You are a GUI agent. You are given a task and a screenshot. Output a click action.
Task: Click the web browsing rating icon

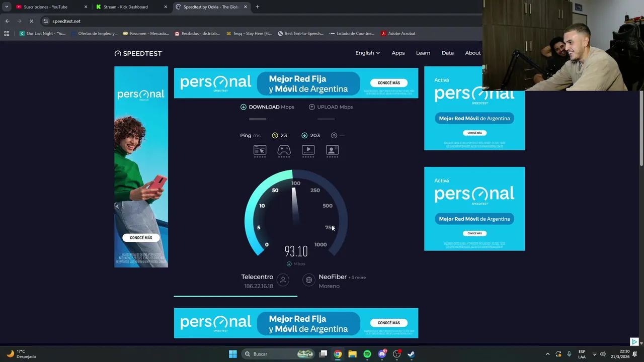pyautogui.click(x=260, y=150)
